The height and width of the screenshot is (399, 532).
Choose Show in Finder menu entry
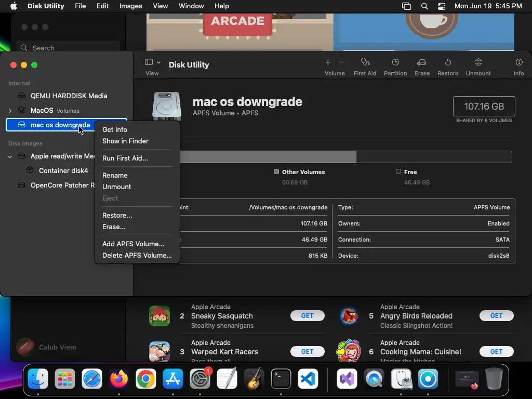pyautogui.click(x=125, y=141)
